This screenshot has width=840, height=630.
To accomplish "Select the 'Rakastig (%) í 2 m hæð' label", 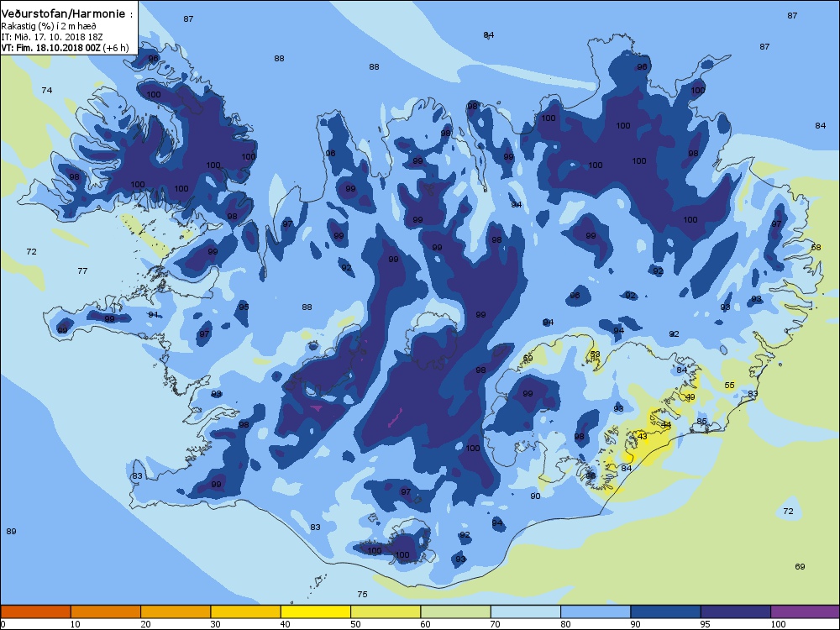I will point(49,26).
